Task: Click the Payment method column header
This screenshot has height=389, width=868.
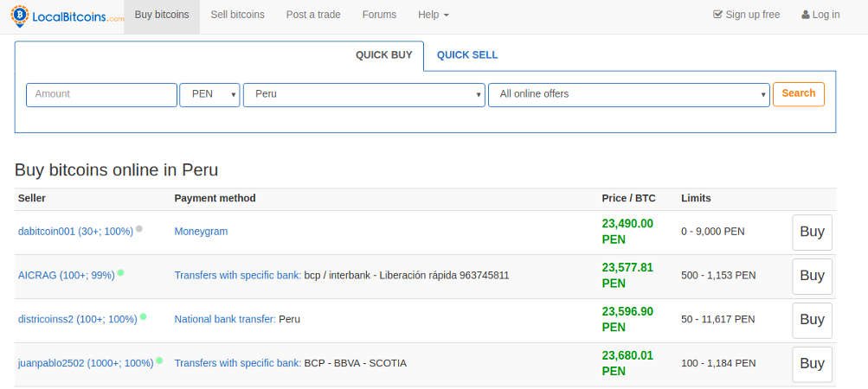Action: coord(215,198)
